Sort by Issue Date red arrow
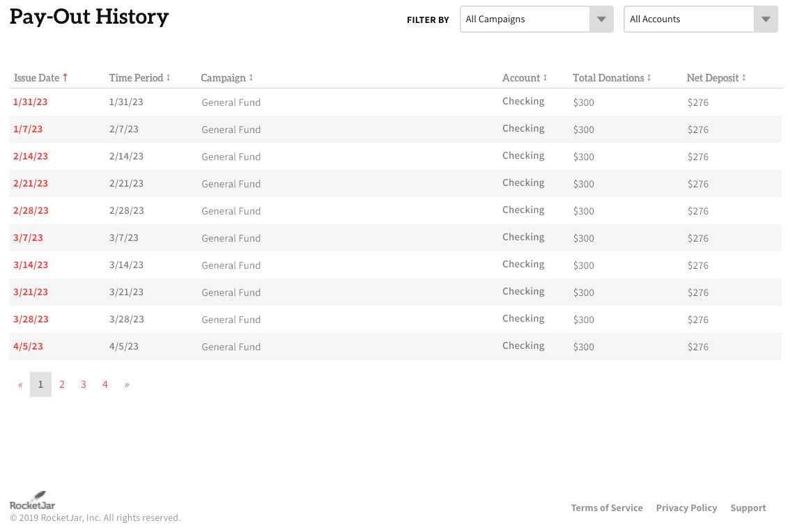This screenshot has height=532, width=790. click(x=65, y=77)
